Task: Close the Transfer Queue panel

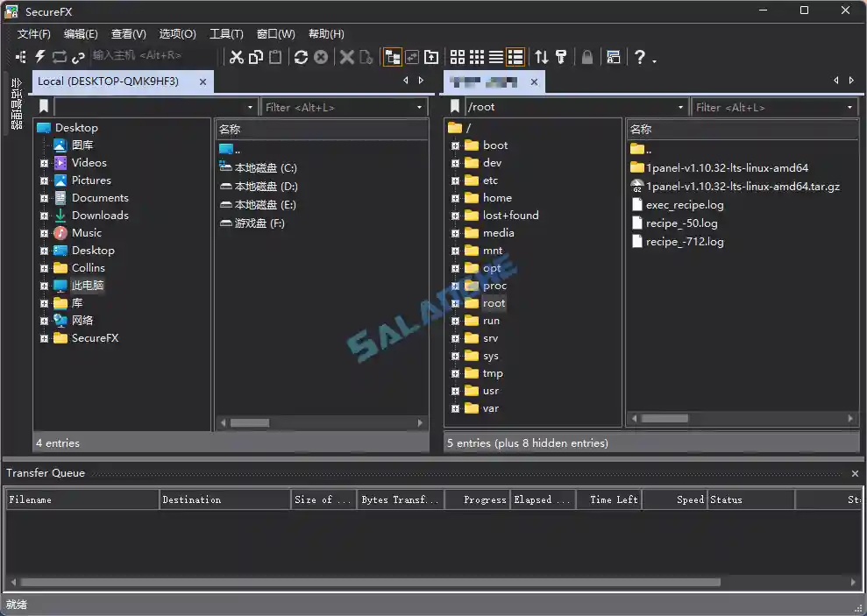Action: [x=855, y=472]
